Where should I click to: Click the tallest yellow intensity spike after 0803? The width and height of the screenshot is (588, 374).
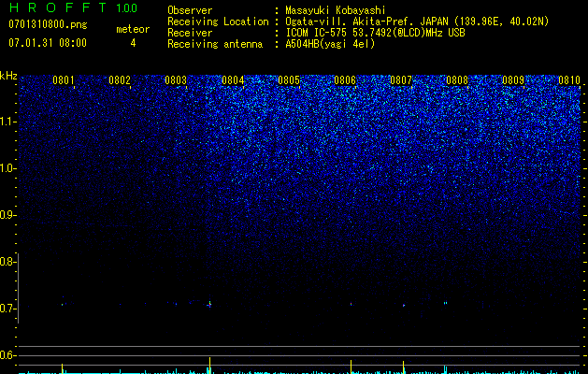209,366
